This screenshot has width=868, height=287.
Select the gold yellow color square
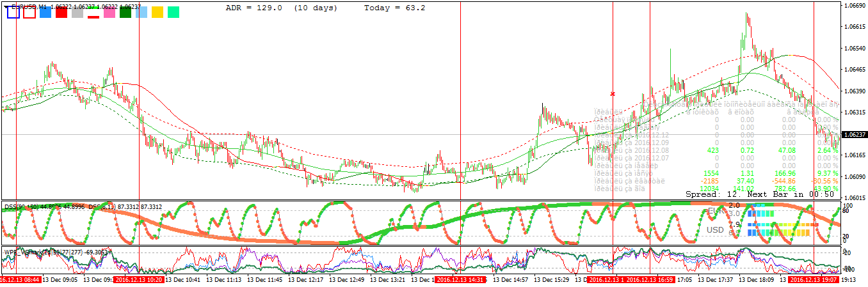tap(157, 12)
